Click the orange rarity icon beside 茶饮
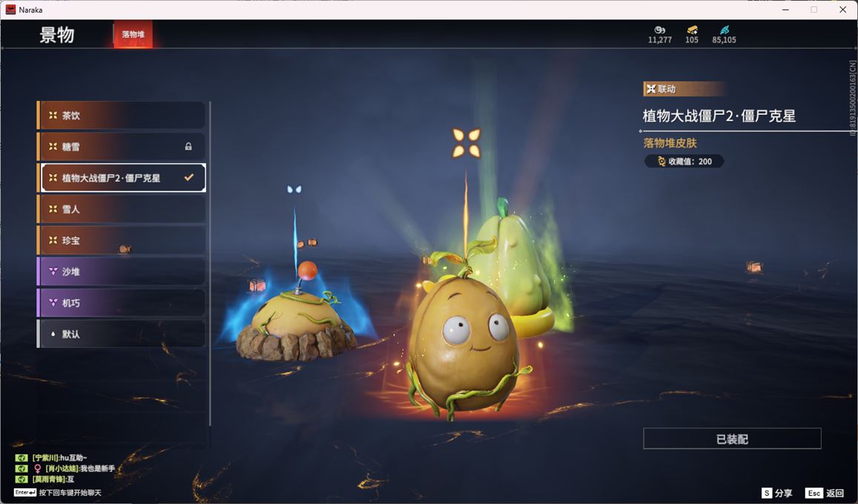The width and height of the screenshot is (858, 504). coord(53,116)
